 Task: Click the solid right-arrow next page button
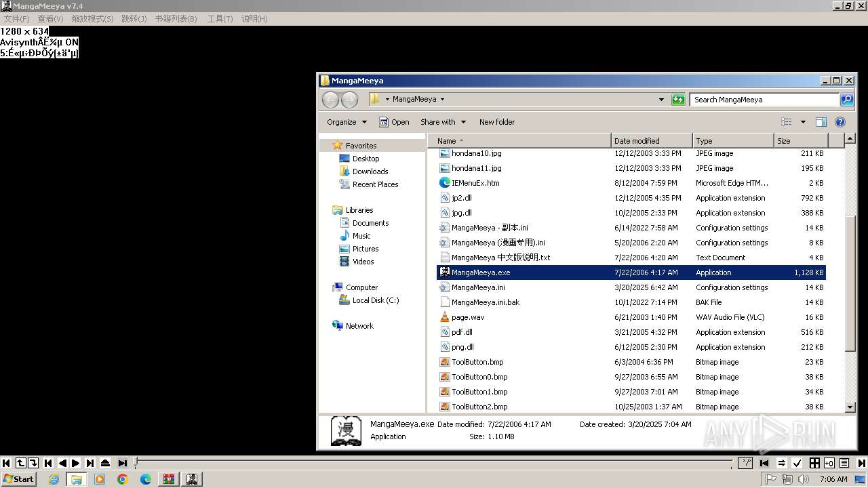(75, 463)
